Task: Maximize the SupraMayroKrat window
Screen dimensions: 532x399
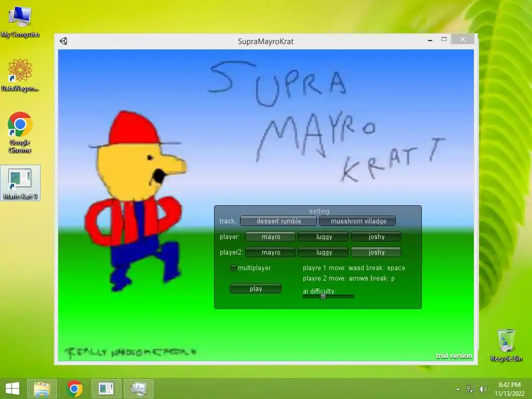Action: tap(444, 39)
